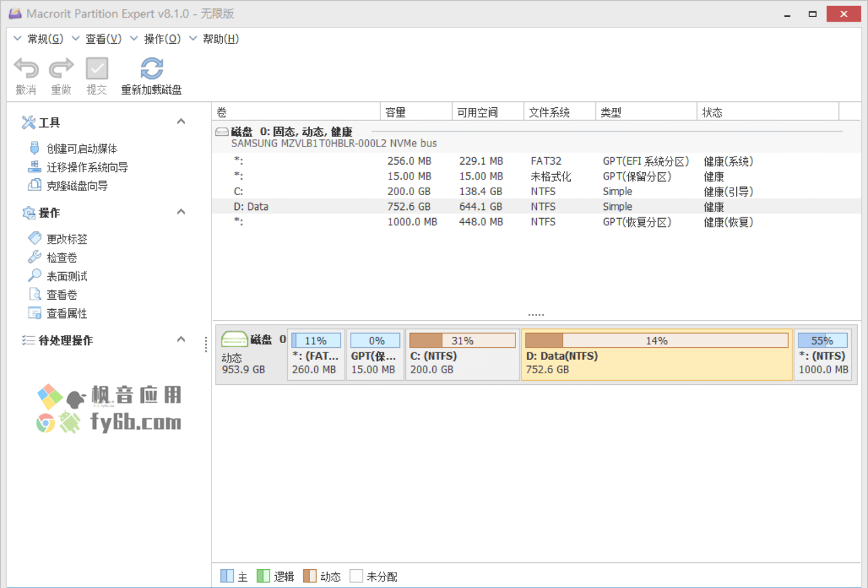
Task: Click the 工具 section tools icon
Action: point(28,122)
